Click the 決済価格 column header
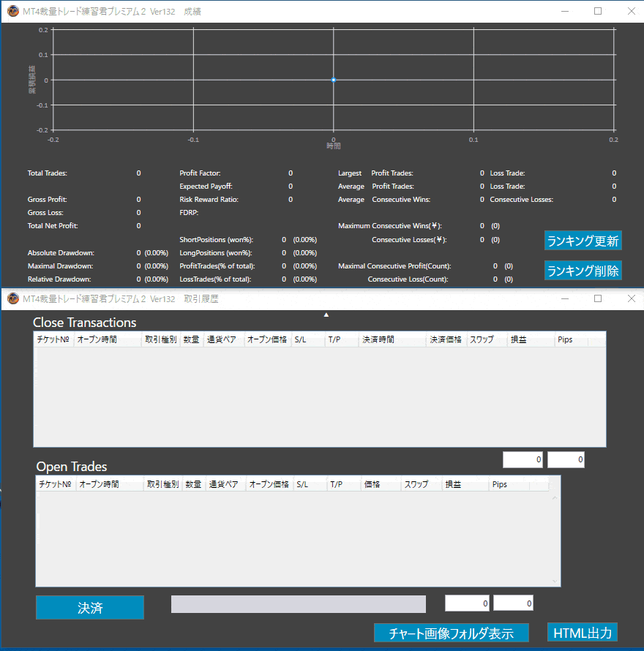The height and width of the screenshot is (651, 644). click(x=446, y=340)
